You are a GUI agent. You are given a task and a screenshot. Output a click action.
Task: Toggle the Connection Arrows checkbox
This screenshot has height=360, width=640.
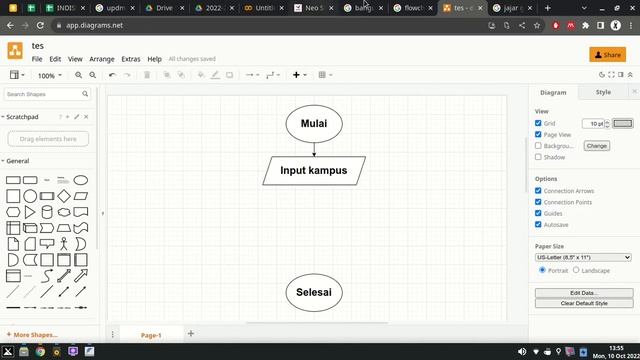[x=538, y=191]
